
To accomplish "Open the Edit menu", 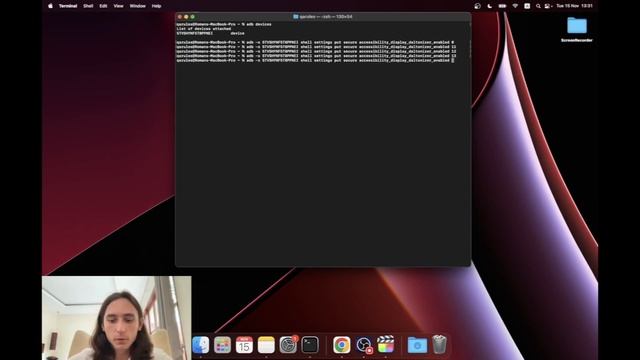I will point(103,6).
